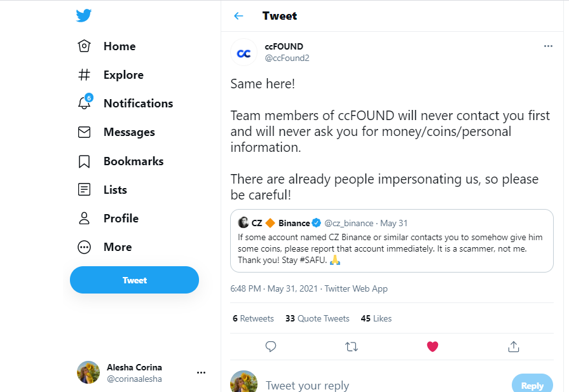Open the Explore hashtag icon

(84, 75)
